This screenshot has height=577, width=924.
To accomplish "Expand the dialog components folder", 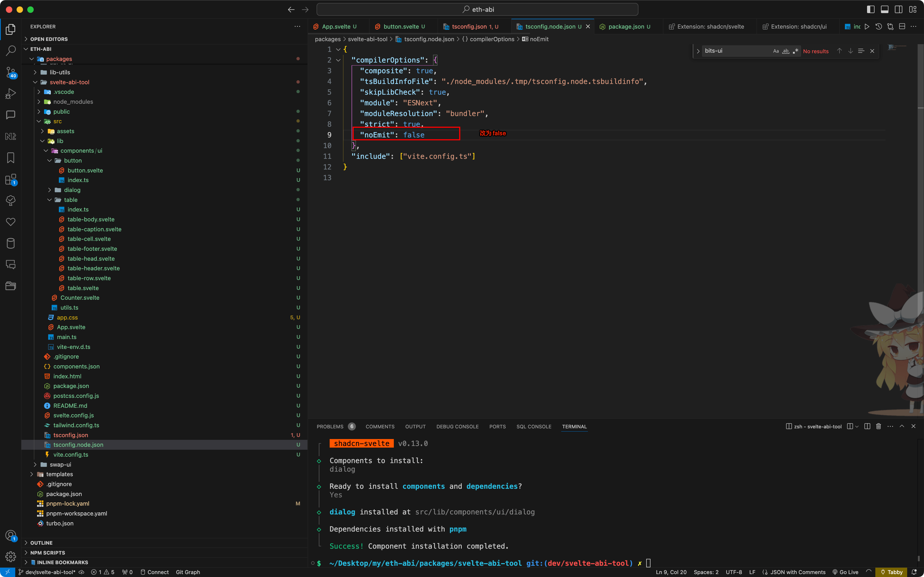I will [x=72, y=190].
